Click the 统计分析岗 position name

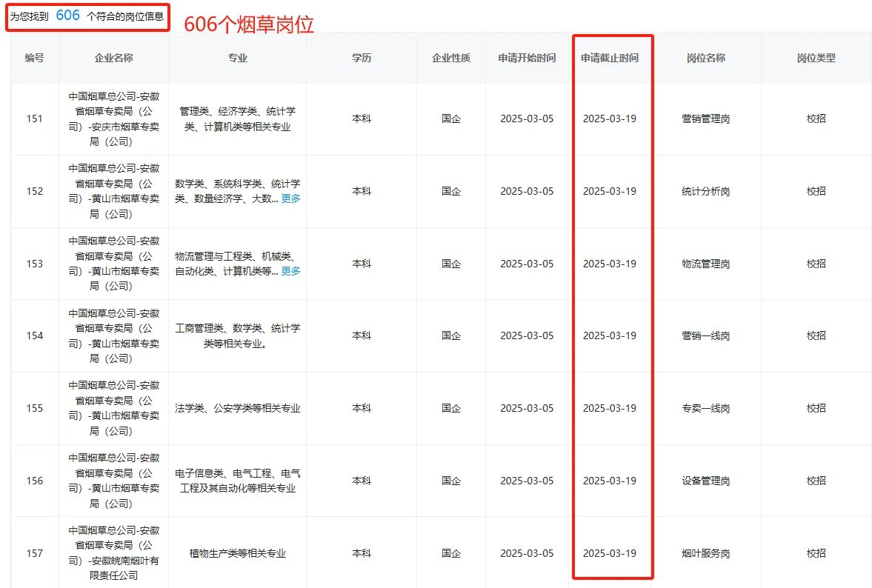click(706, 191)
